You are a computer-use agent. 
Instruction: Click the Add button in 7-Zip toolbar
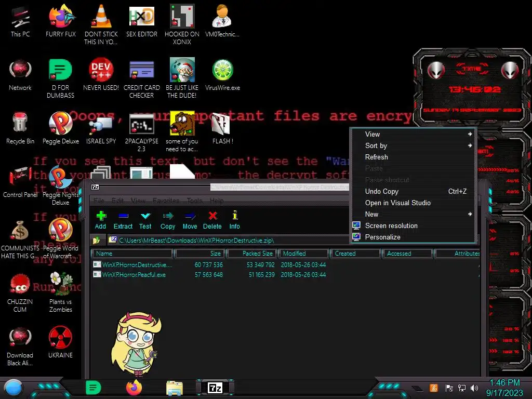coord(100,220)
